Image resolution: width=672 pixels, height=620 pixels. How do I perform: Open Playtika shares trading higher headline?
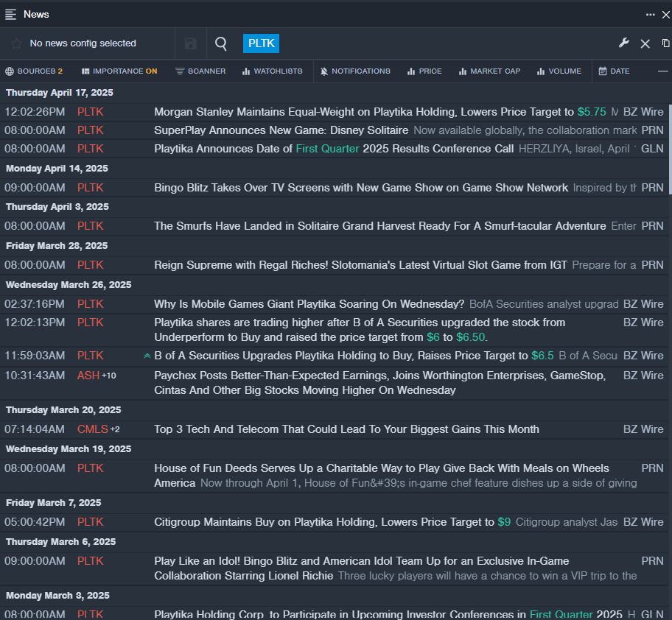tap(360, 330)
